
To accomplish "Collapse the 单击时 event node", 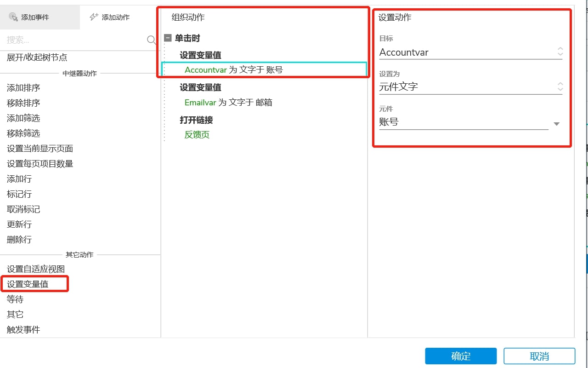I will tap(168, 38).
